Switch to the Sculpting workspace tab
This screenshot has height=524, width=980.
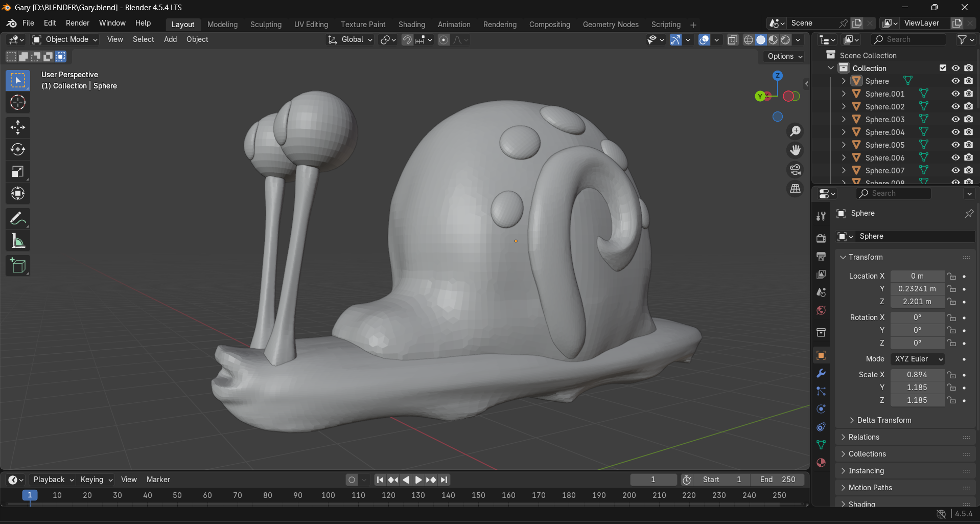click(x=266, y=25)
